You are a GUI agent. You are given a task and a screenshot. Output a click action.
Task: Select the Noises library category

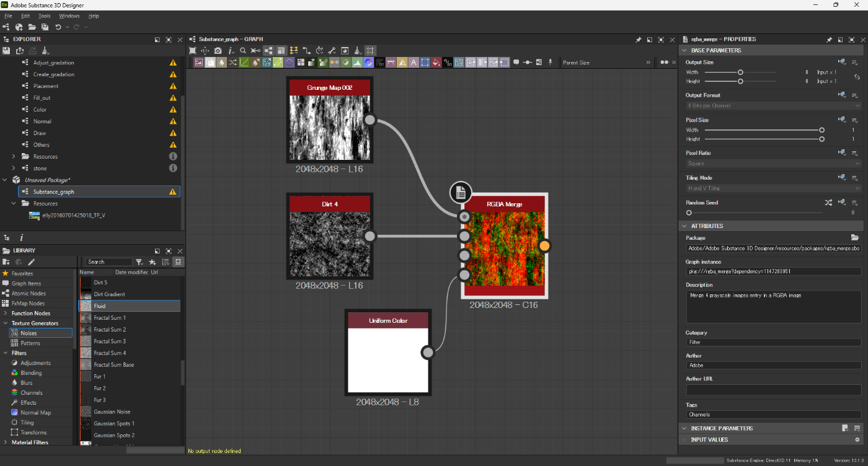(x=40, y=333)
